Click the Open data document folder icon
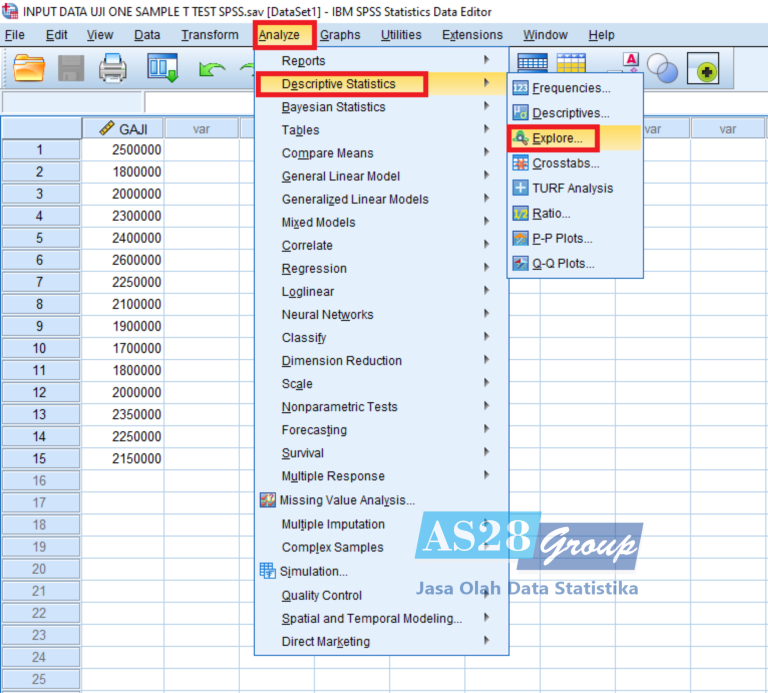This screenshot has width=768, height=693. [29, 67]
